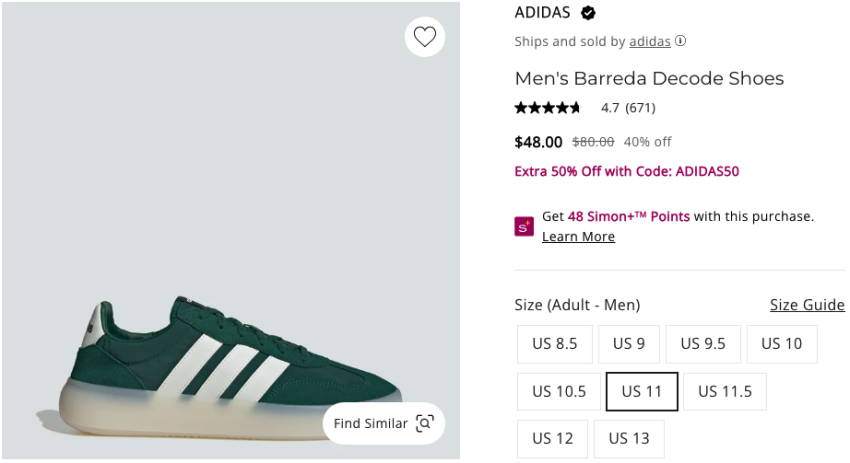Open the Size Guide link
Image resolution: width=850 pixels, height=463 pixels.
(x=807, y=305)
